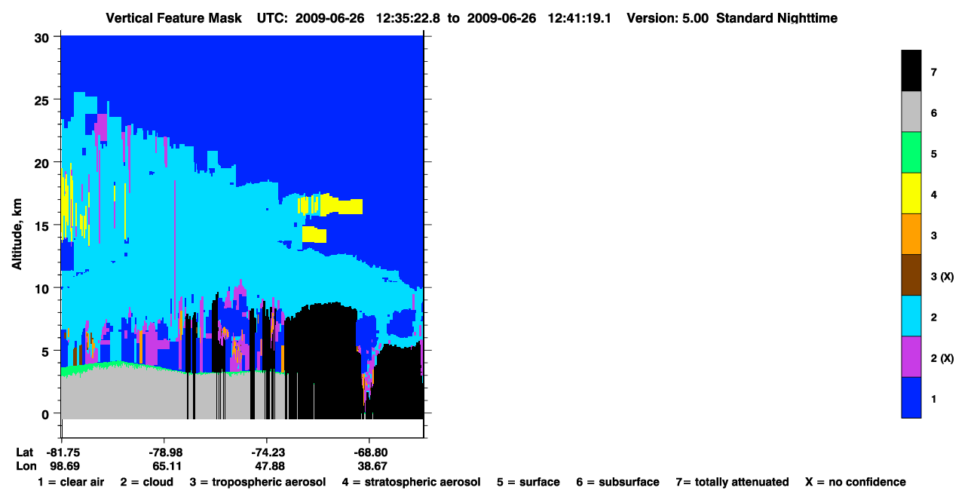This screenshot has width=980, height=503.
Task: Click the legend text '3 = tropospheric aerosol'
Action: (x=258, y=482)
